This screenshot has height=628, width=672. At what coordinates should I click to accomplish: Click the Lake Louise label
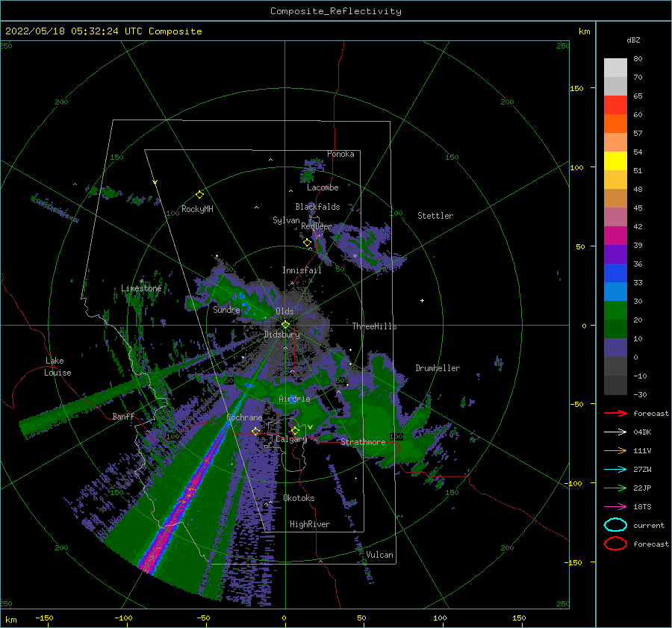click(57, 367)
